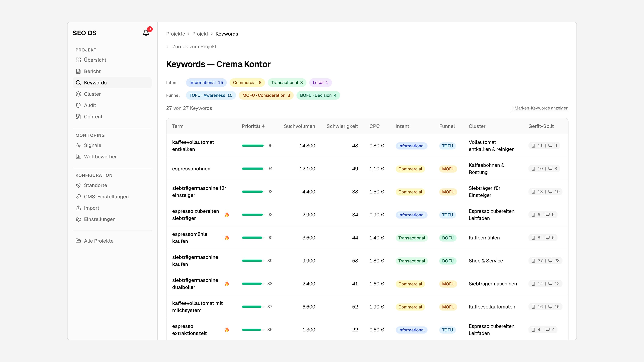
Task: Sort by the Suchvolumen column header
Action: tap(299, 126)
